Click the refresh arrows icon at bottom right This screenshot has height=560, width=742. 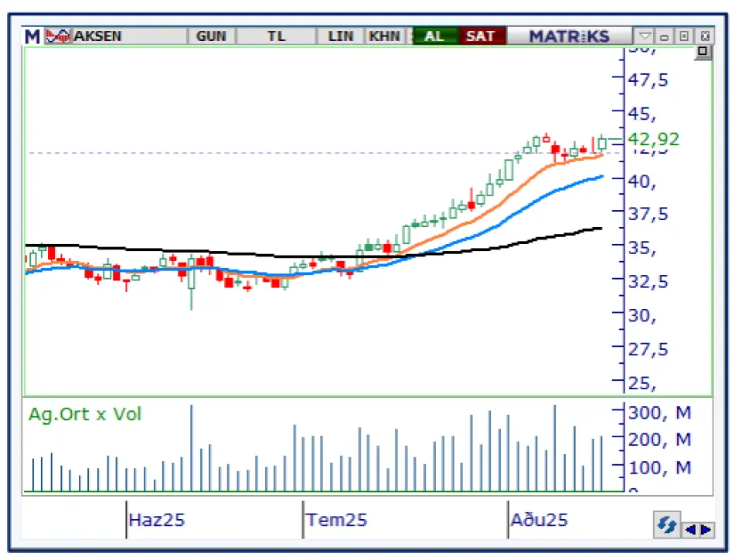(x=667, y=524)
